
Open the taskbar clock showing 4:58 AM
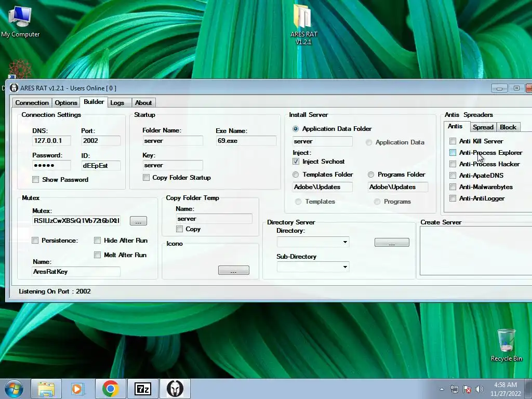click(506, 389)
